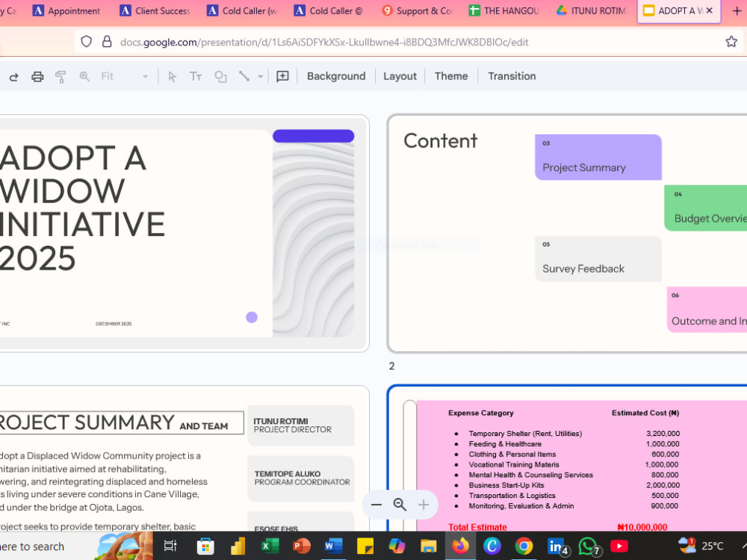The width and height of the screenshot is (747, 560).
Task: Select the line tool icon
Action: point(244,76)
